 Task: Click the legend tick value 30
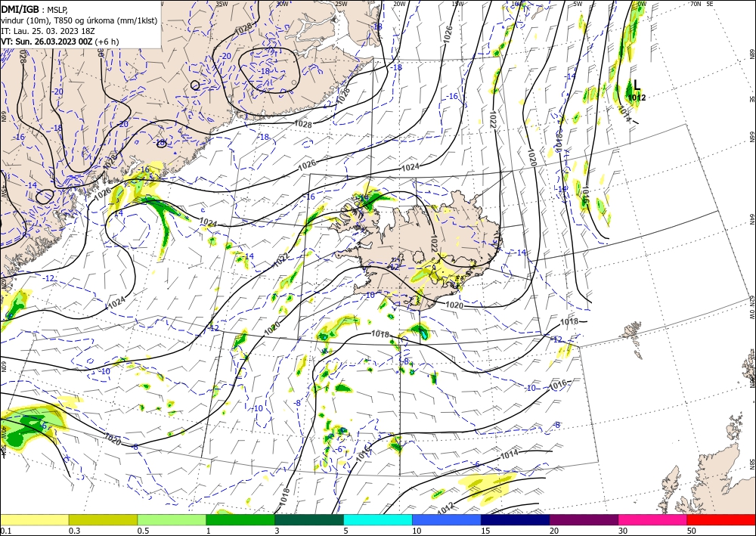(623, 531)
